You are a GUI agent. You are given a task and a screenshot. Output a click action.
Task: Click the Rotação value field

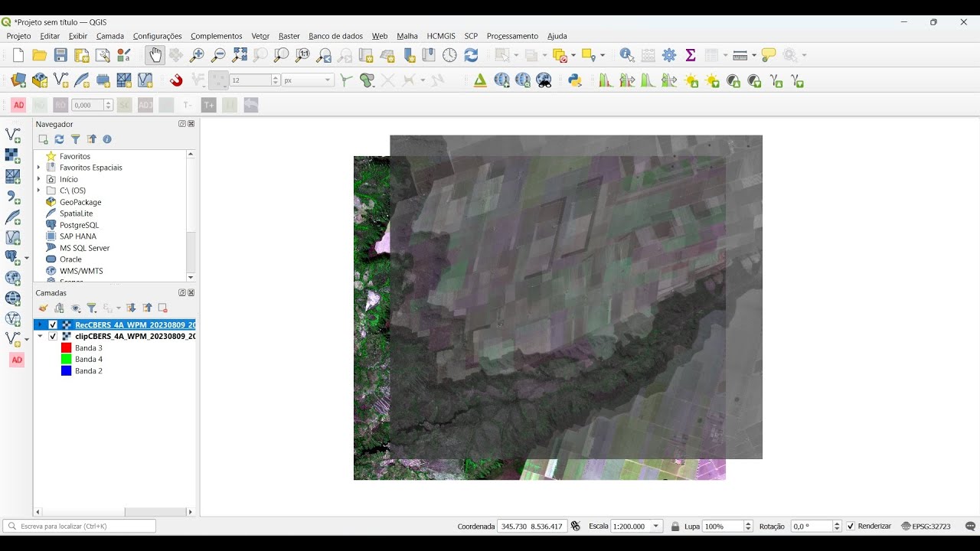pyautogui.click(x=812, y=527)
